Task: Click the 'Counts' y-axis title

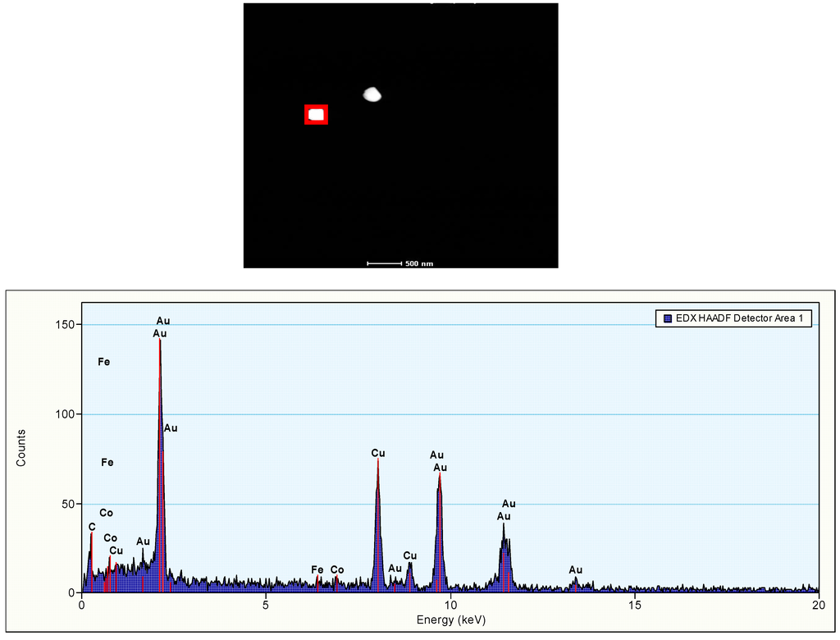Action: point(21,448)
